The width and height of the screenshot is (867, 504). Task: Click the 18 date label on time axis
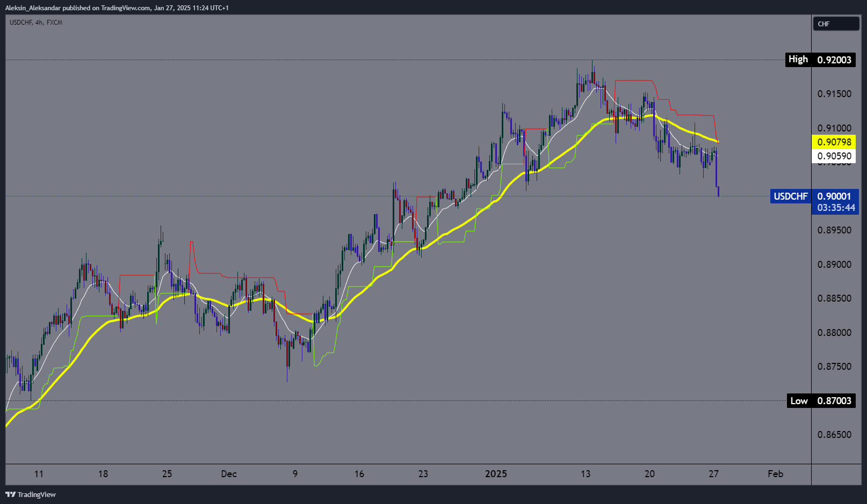[103, 474]
